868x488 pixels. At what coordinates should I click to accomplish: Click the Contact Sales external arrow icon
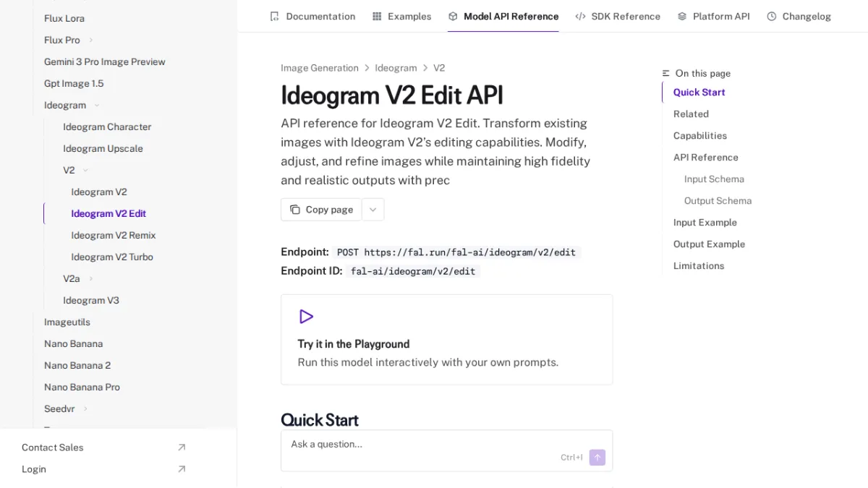182,448
